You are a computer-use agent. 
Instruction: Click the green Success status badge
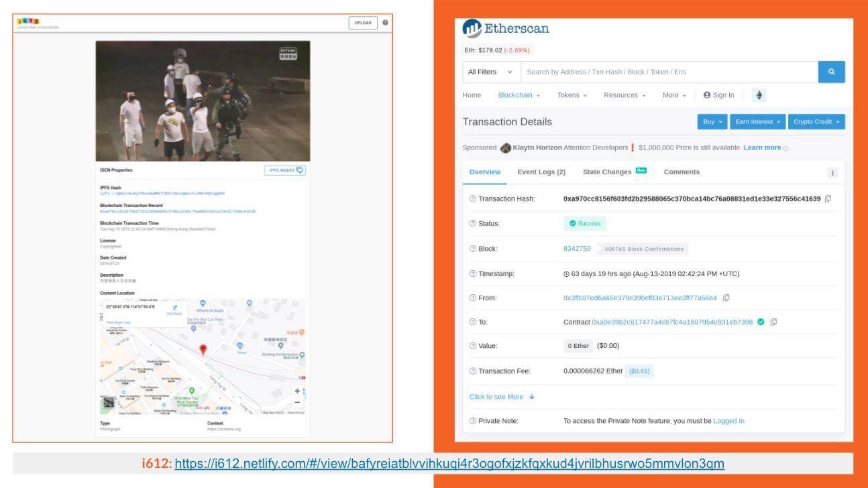coord(585,223)
